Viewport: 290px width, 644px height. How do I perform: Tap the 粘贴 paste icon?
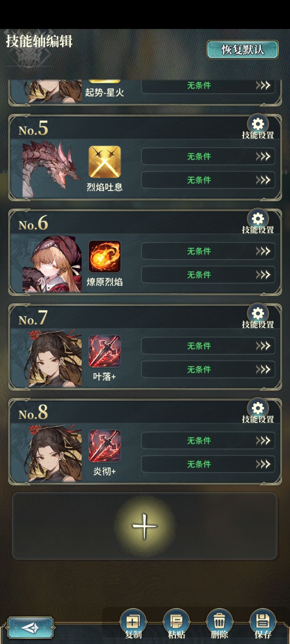tap(176, 621)
